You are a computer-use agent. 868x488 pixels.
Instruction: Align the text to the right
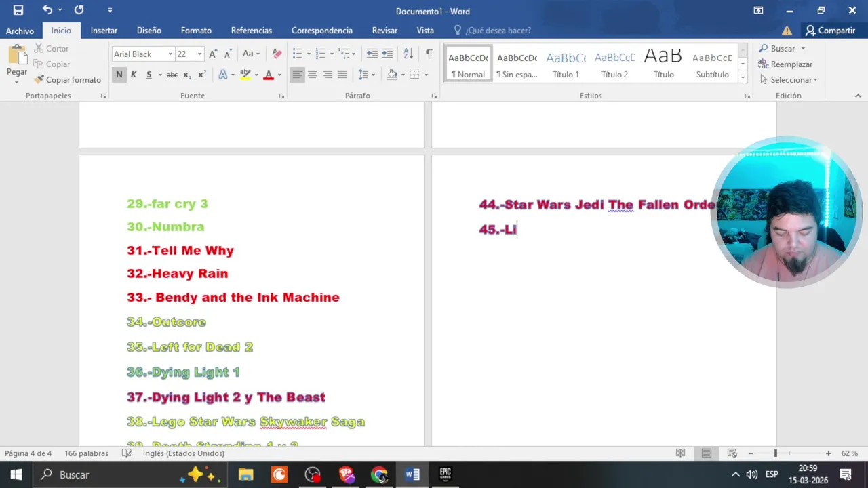[x=328, y=75]
